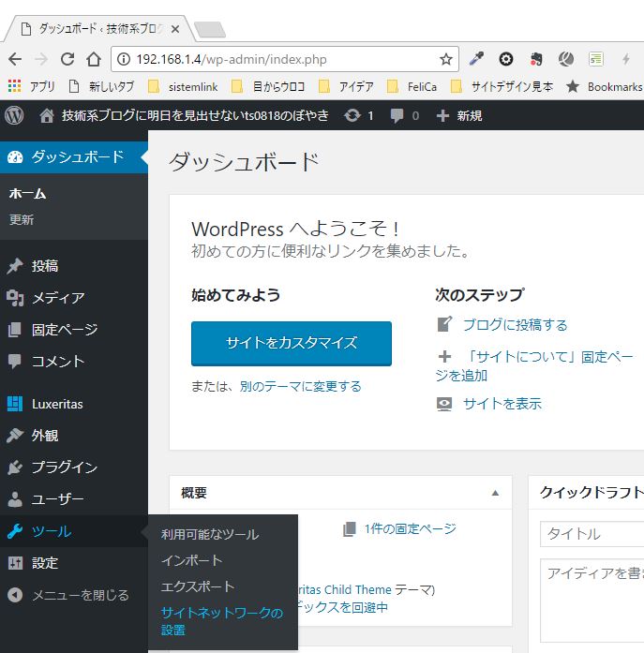Click the address bar URL
Image resolution: width=644 pixels, height=653 pixels.
tap(232, 59)
